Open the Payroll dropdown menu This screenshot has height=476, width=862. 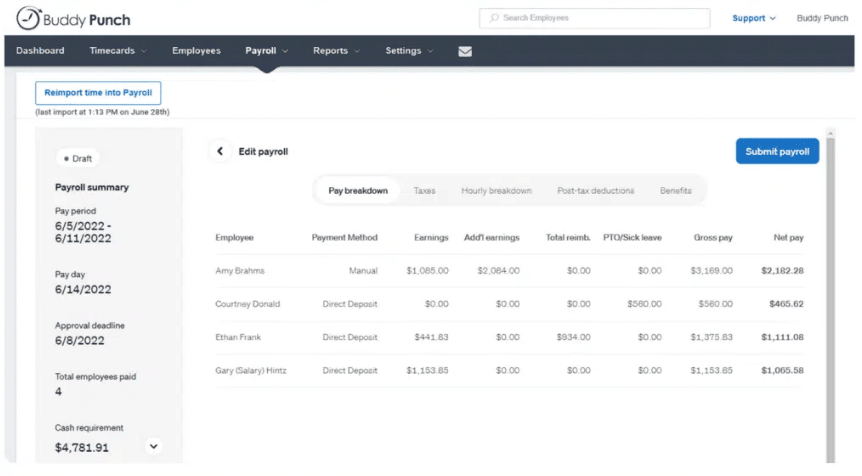(267, 51)
